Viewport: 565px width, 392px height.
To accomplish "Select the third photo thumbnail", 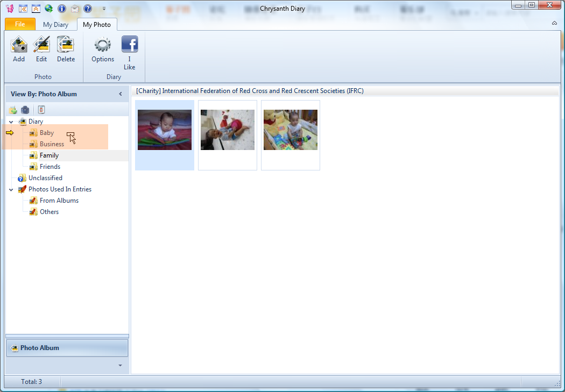I will [291, 130].
